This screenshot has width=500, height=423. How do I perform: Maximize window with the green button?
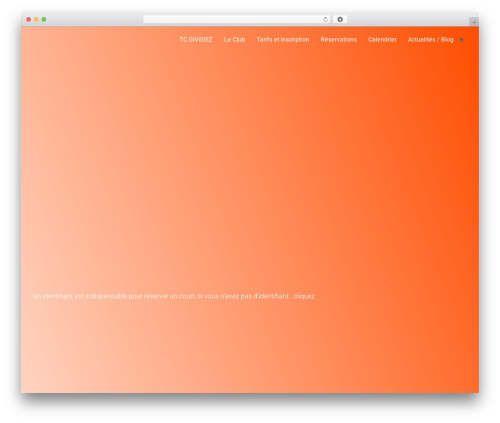(44, 19)
